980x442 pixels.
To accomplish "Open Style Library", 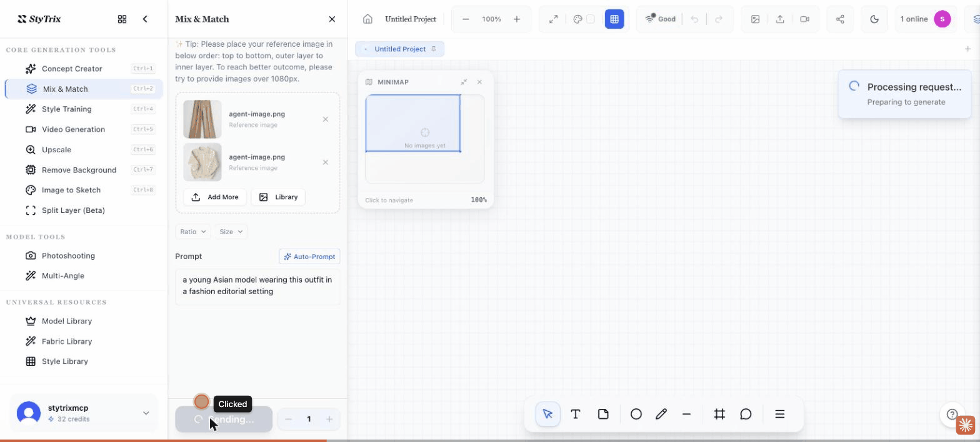I will pos(84,361).
